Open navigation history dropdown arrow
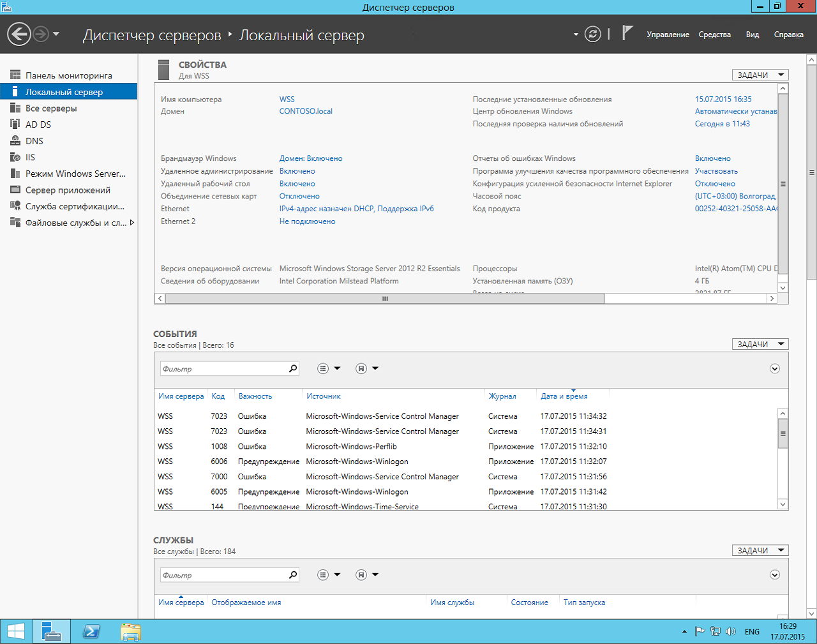The height and width of the screenshot is (644, 817). [56, 34]
